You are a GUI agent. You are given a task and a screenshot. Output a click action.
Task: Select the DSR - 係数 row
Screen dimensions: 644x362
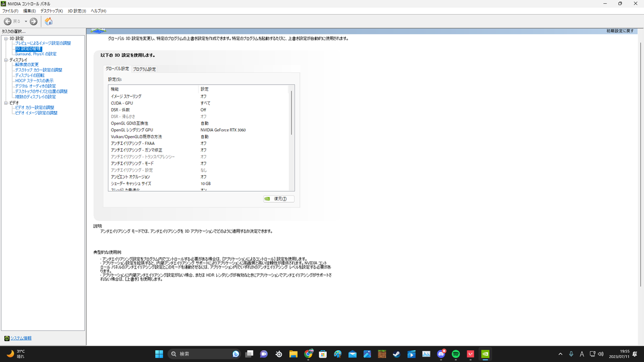pyautogui.click(x=199, y=110)
